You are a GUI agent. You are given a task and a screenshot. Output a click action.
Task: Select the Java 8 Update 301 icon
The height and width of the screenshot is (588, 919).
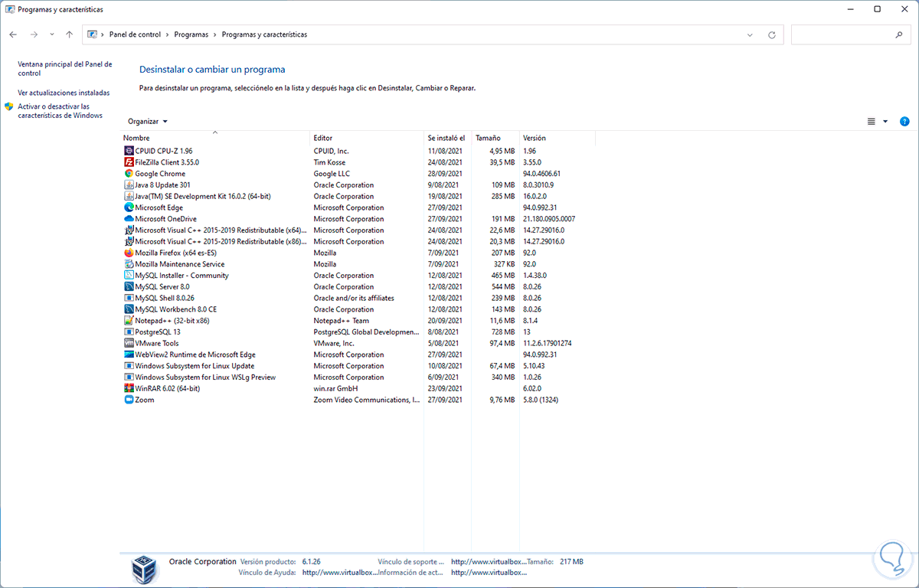(x=129, y=185)
